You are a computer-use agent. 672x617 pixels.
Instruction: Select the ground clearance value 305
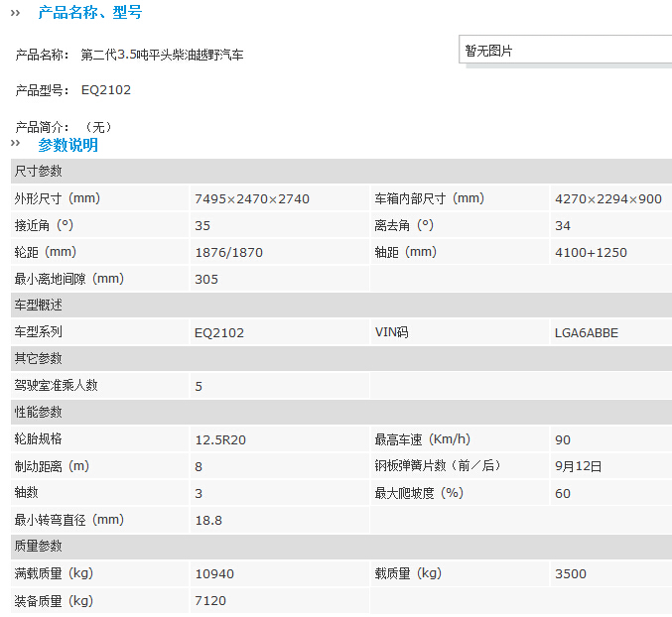(x=206, y=279)
